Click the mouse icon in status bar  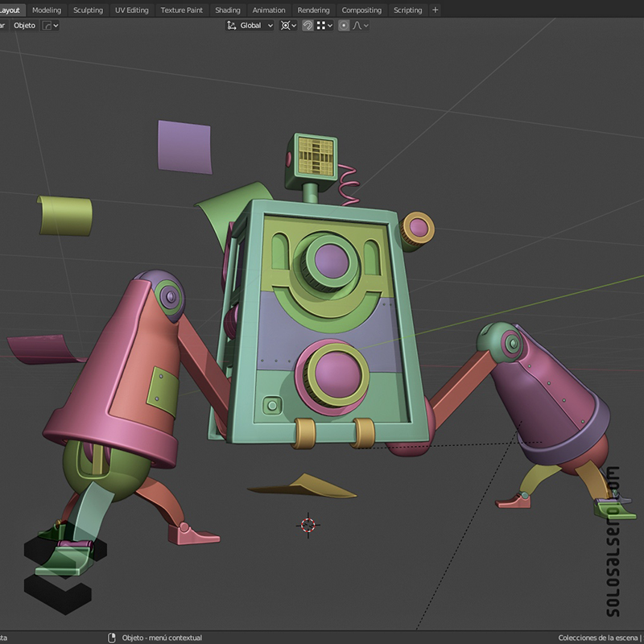(x=111, y=638)
